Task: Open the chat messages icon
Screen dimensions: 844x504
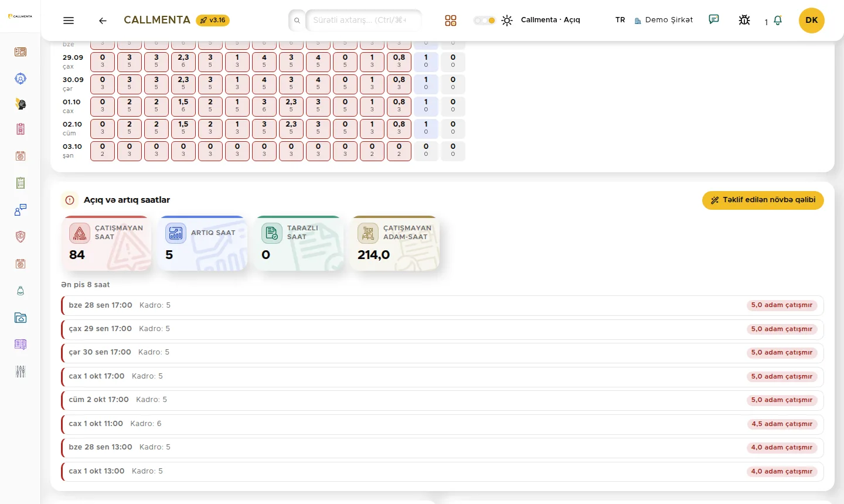Action: point(714,20)
